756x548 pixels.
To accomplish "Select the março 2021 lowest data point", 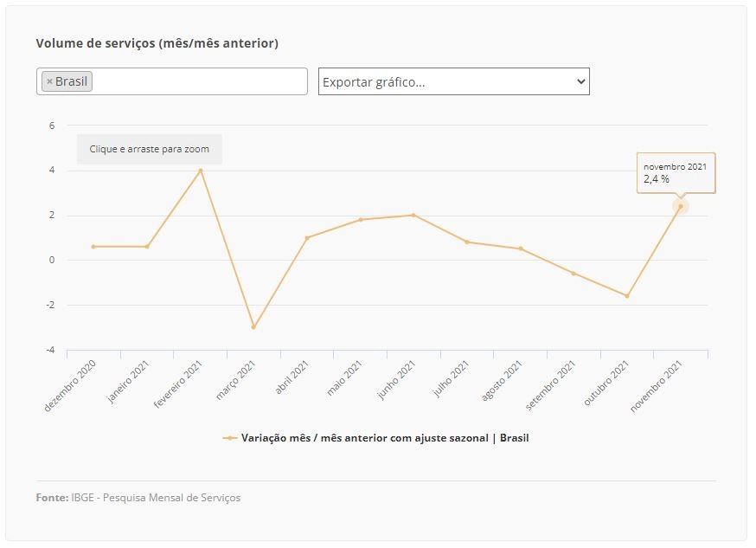I will tap(253, 327).
